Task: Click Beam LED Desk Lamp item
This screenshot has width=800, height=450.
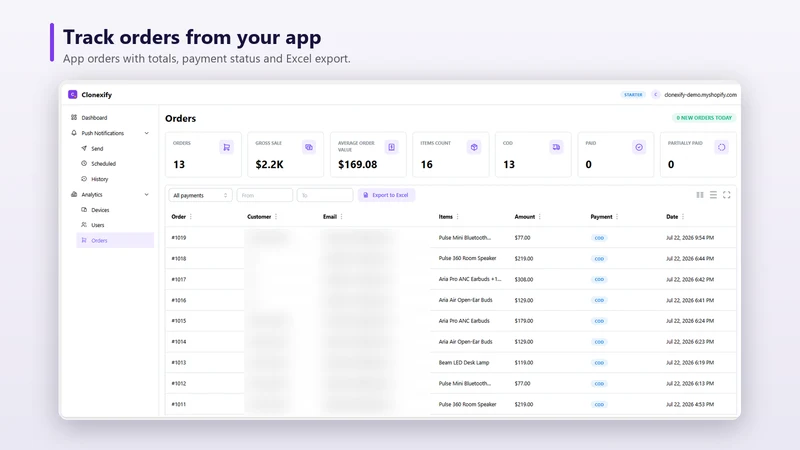Action: (464, 363)
